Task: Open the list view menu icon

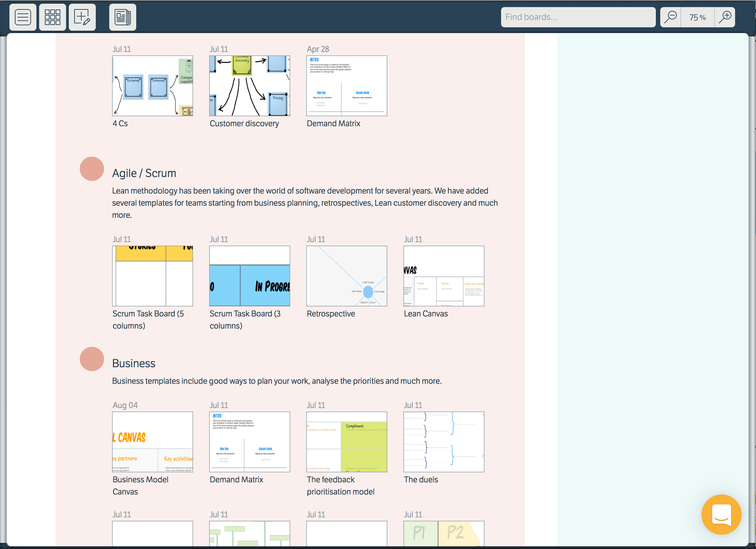Action: coord(23,17)
